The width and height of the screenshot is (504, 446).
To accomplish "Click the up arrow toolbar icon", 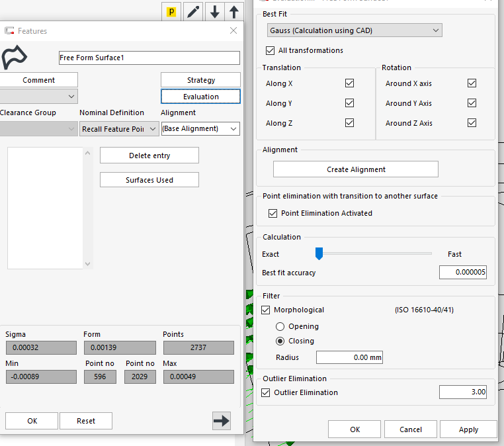I will click(x=233, y=12).
